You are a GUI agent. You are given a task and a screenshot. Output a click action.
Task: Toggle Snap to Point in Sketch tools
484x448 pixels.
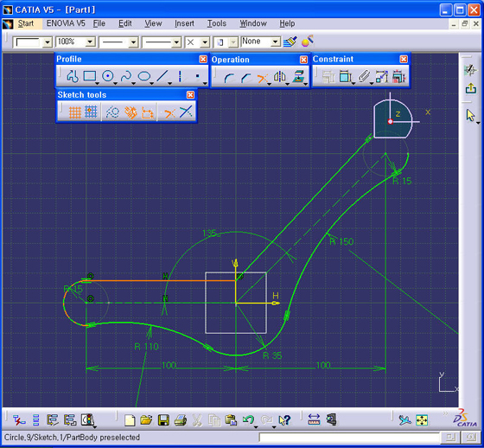tap(91, 112)
